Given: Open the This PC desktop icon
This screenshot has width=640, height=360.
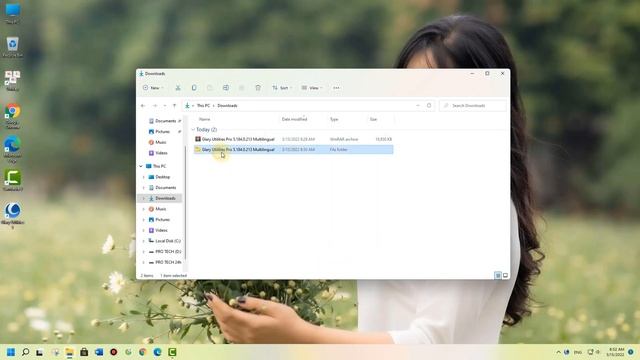Looking at the screenshot, I should pyautogui.click(x=13, y=13).
